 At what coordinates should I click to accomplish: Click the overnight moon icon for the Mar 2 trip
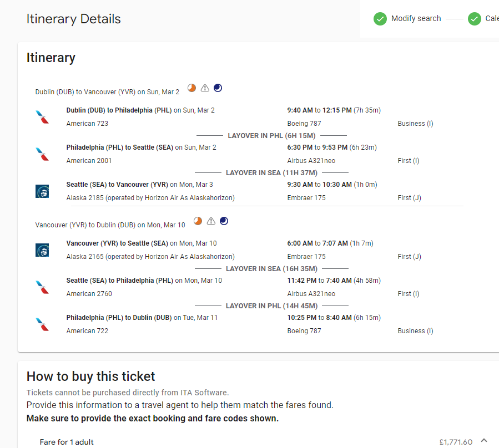(218, 88)
